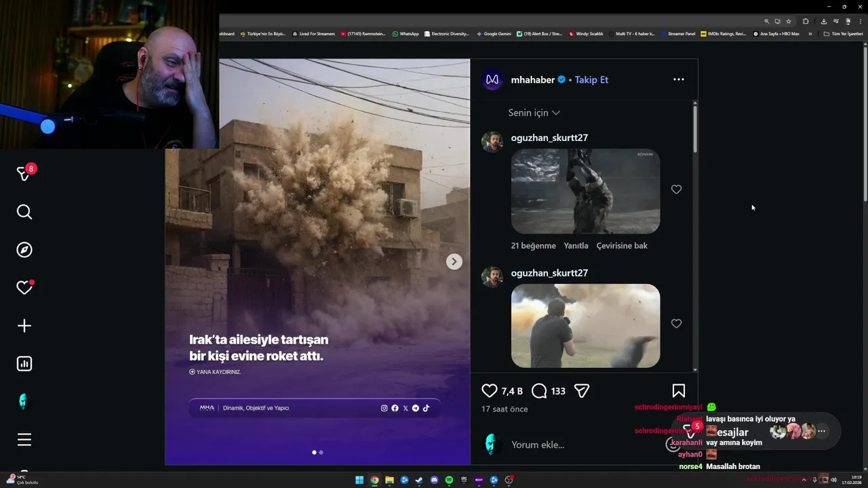This screenshot has height=488, width=868.
Task: Open Spotify from the taskbar
Action: coord(449,480)
